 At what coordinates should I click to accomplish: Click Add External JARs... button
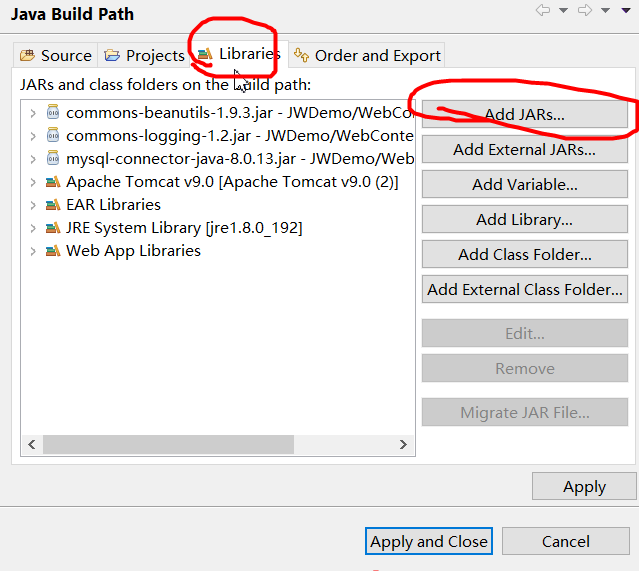[x=525, y=150]
